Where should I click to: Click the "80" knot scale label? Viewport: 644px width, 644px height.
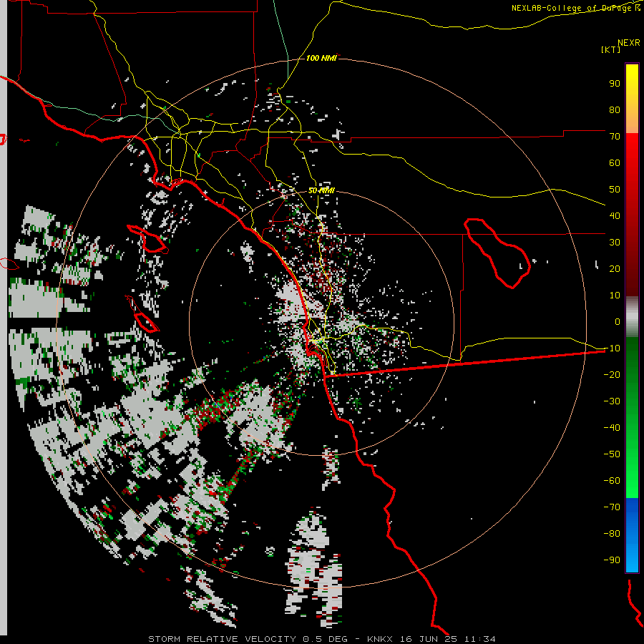point(615,110)
